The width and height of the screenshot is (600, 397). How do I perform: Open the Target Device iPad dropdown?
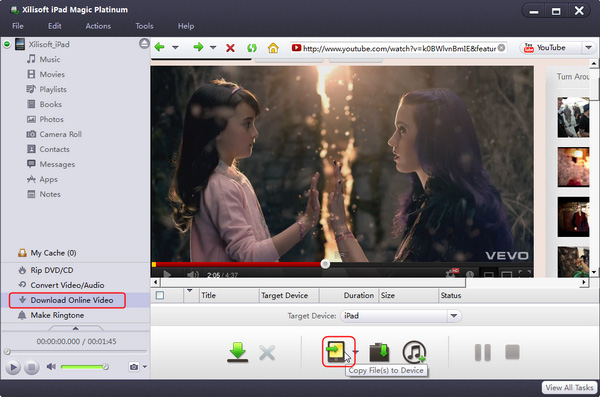coord(454,316)
